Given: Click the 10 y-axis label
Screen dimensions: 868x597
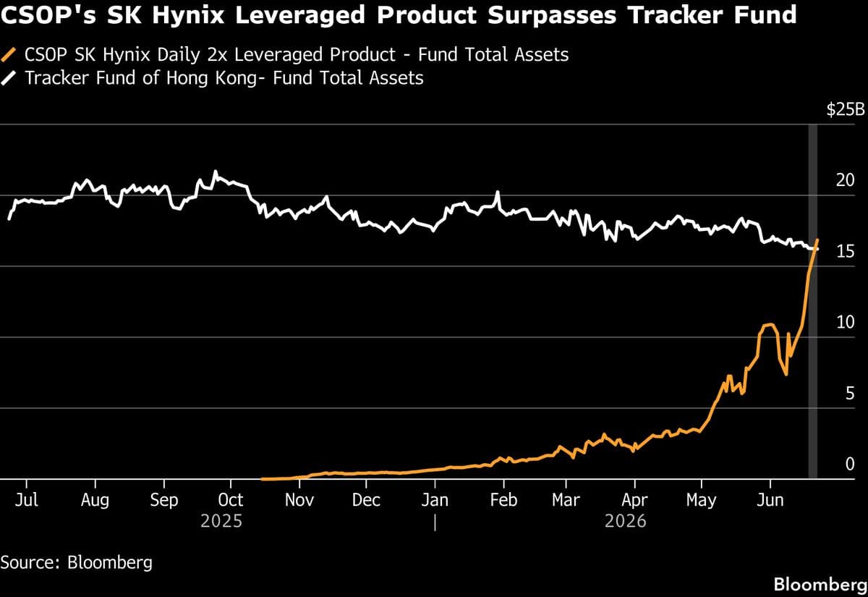Looking at the screenshot, I should (x=846, y=322).
